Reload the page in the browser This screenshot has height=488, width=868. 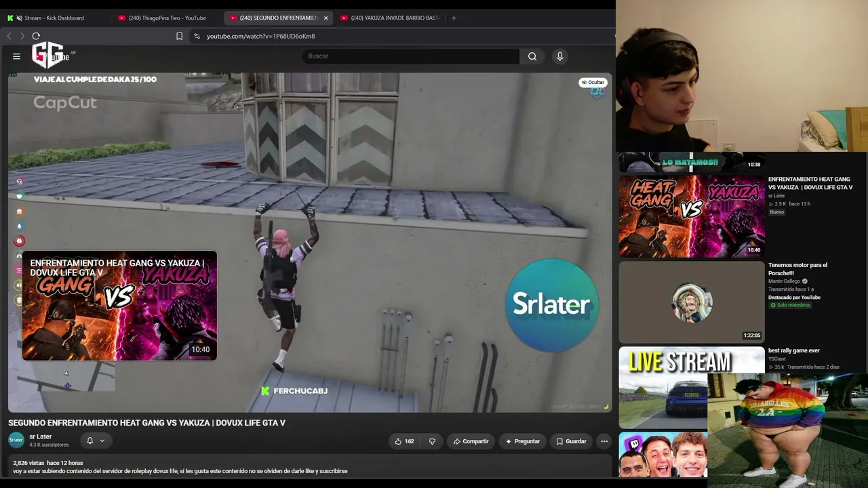[36, 36]
